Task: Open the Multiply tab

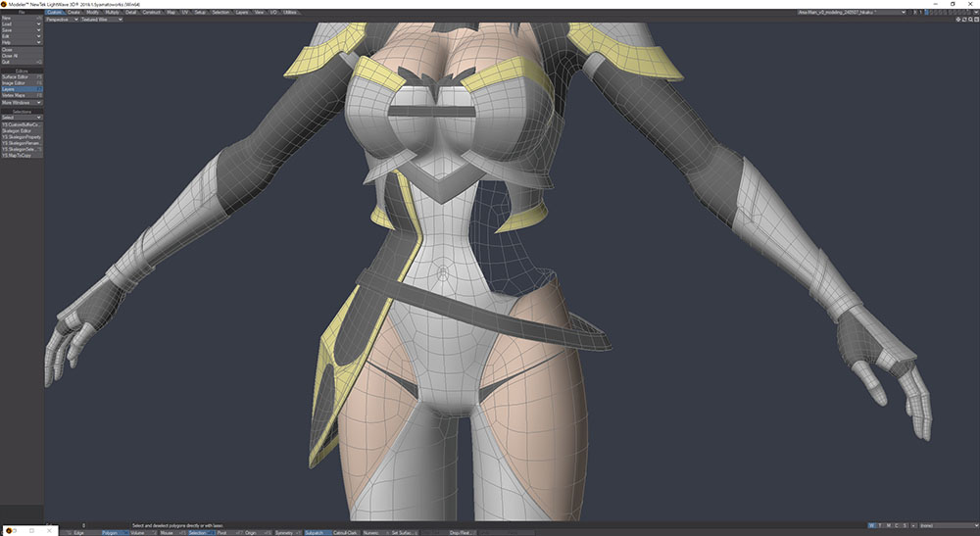Action: pos(112,12)
